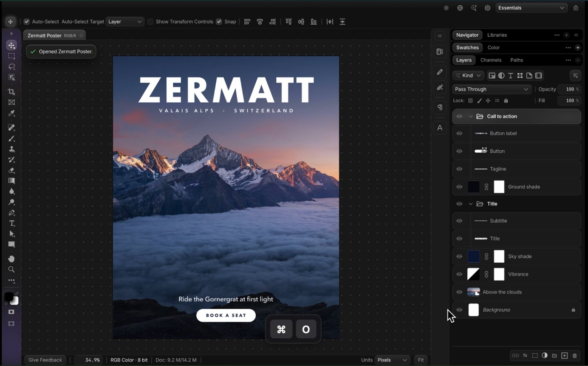Select the Rectangular Marquee tool
This screenshot has height=366, width=588.
click(12, 56)
